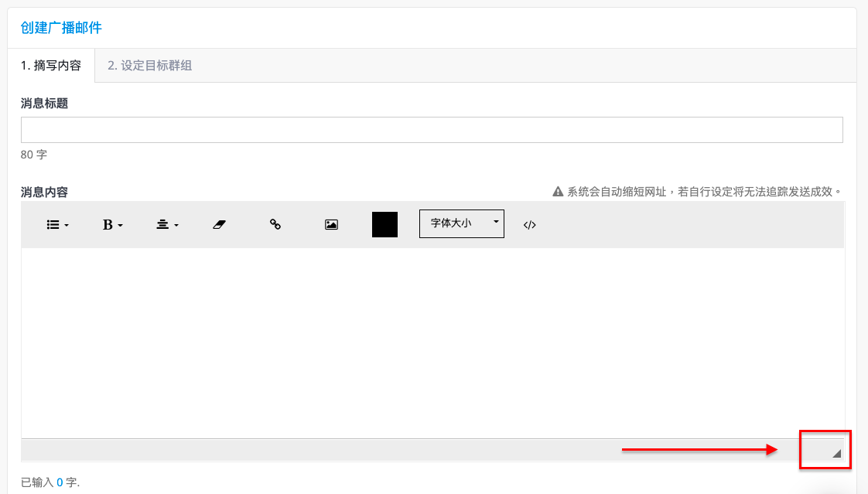Open the 字体大小 font size dropdown
Screen dimensions: 868x494
(x=462, y=223)
